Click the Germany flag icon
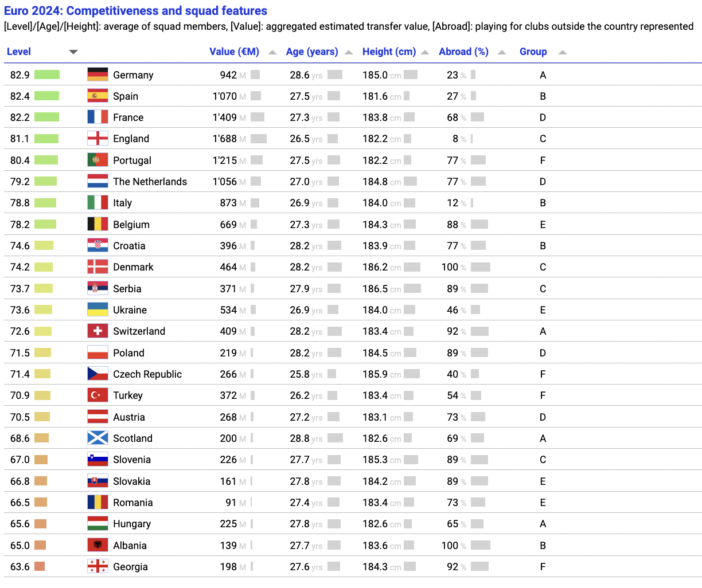 click(97, 75)
